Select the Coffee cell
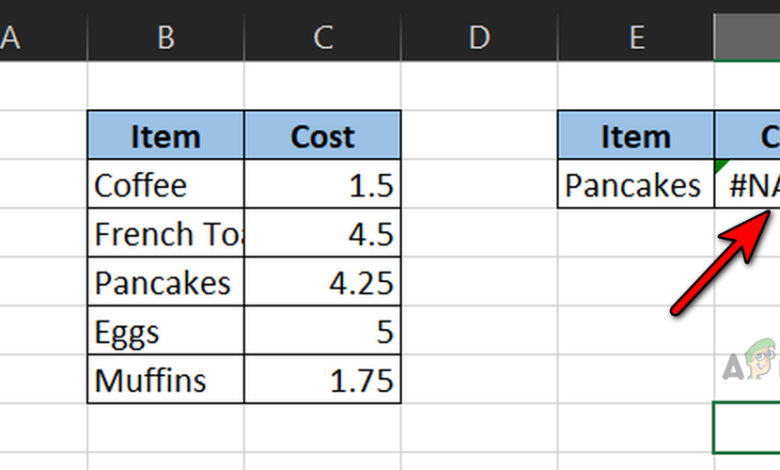780x470 pixels. pyautogui.click(x=166, y=184)
